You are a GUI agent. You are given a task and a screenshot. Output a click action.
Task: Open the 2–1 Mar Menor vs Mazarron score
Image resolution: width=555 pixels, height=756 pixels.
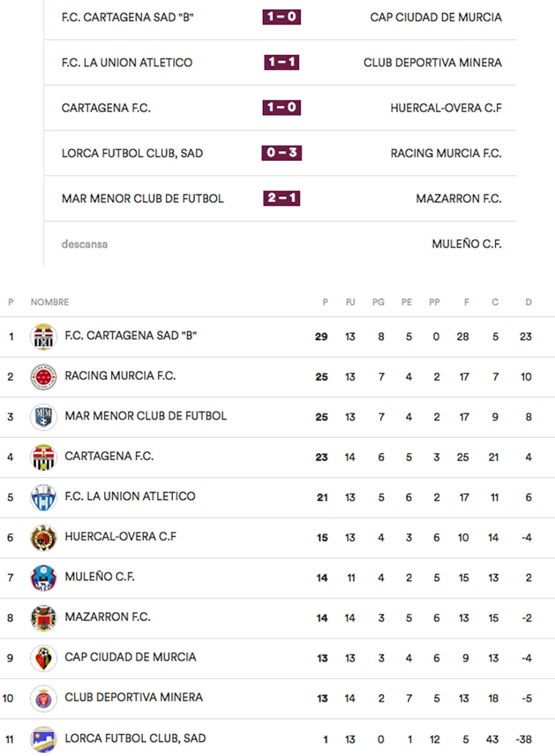[x=282, y=199]
